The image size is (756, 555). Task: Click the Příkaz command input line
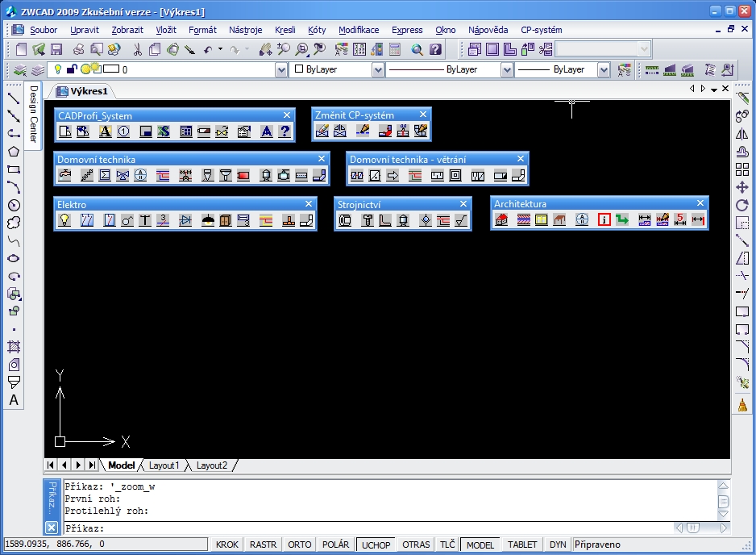tap(369, 528)
